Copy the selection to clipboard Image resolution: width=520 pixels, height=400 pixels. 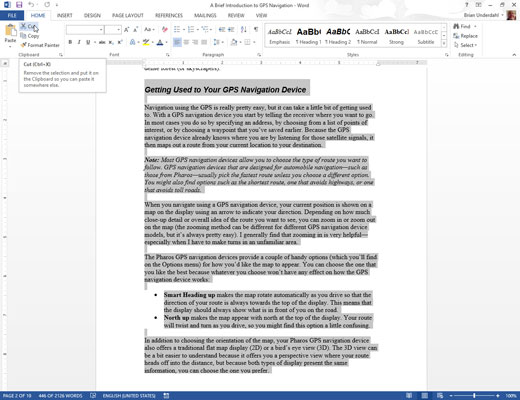tap(30, 36)
